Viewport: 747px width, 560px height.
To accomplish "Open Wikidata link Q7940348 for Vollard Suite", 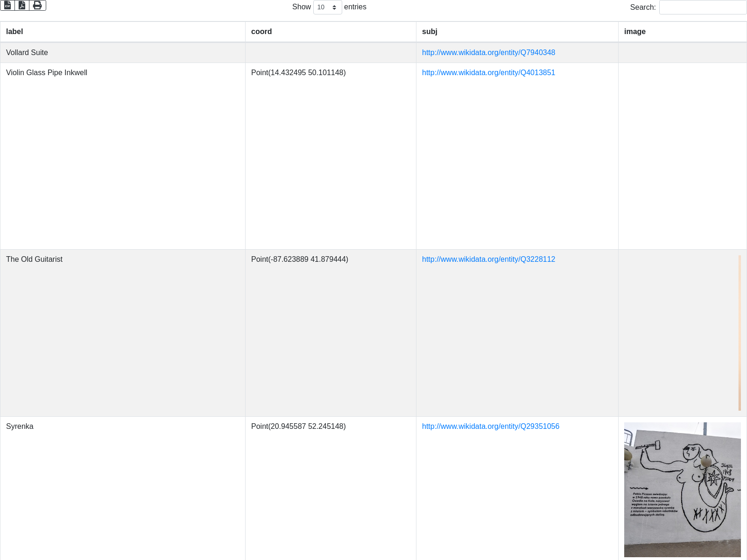I will point(488,53).
